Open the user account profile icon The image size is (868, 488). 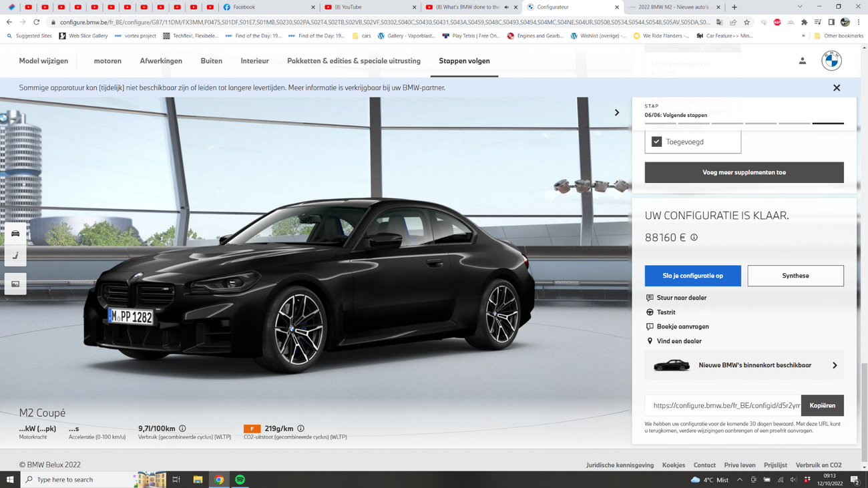(x=803, y=61)
